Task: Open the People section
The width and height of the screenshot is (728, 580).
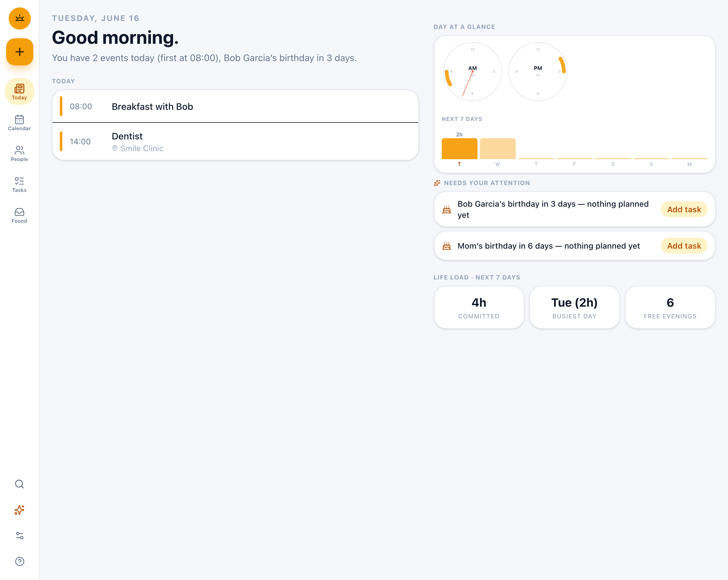Action: (19, 153)
